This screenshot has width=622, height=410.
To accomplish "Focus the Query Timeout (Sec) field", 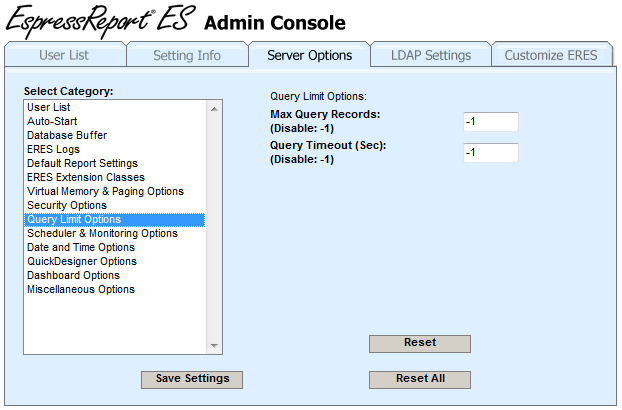I will coord(491,153).
